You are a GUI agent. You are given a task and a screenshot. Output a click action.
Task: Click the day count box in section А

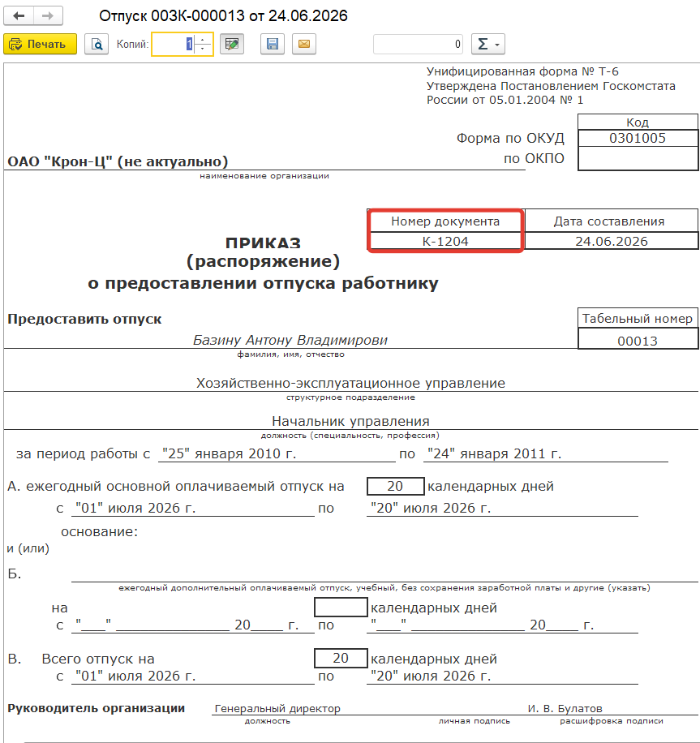(395, 486)
